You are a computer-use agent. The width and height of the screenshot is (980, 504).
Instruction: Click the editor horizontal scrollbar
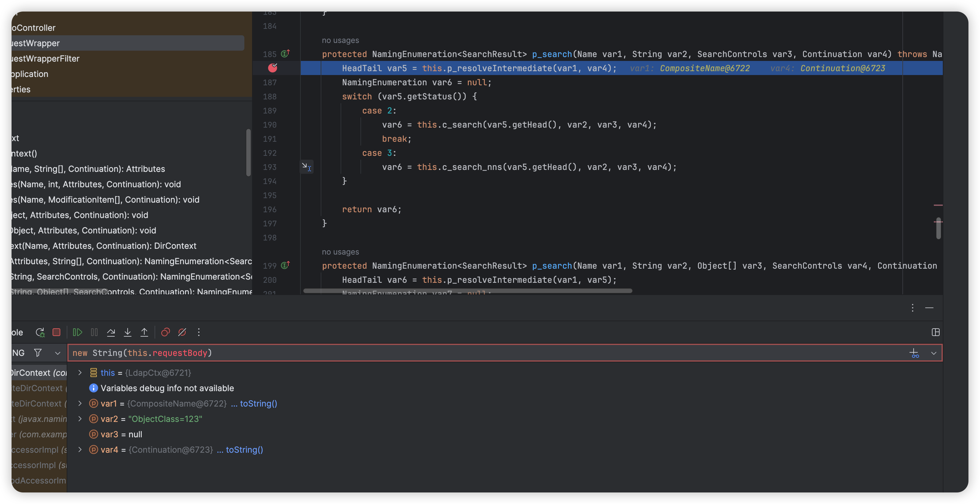point(468,290)
